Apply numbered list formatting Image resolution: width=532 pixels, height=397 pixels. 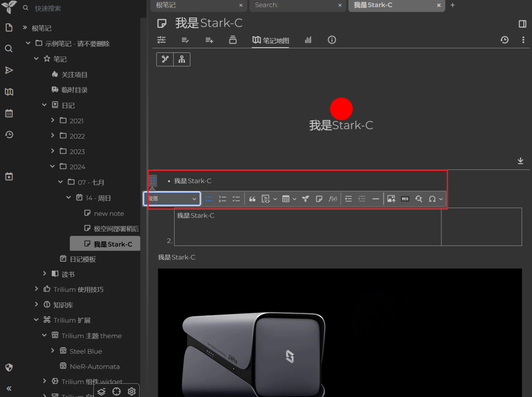(x=222, y=198)
